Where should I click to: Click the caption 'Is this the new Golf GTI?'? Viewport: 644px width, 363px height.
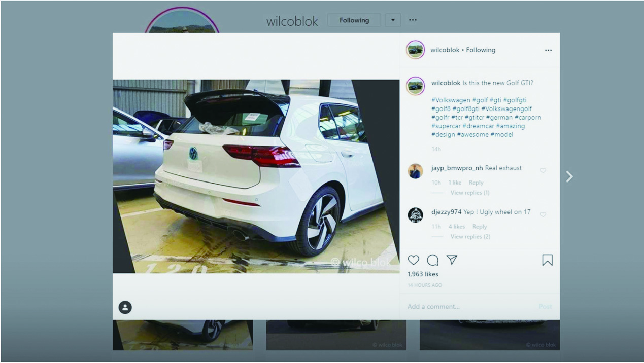pyautogui.click(x=498, y=83)
